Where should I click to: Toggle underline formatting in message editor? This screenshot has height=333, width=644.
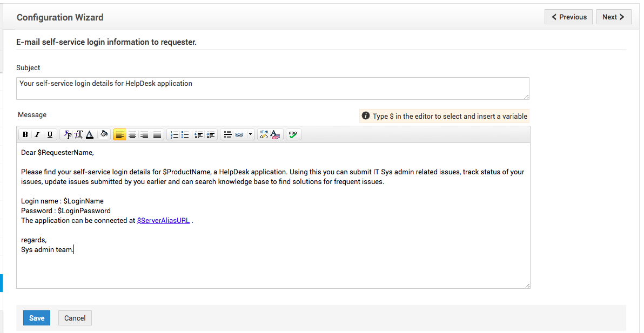point(50,135)
